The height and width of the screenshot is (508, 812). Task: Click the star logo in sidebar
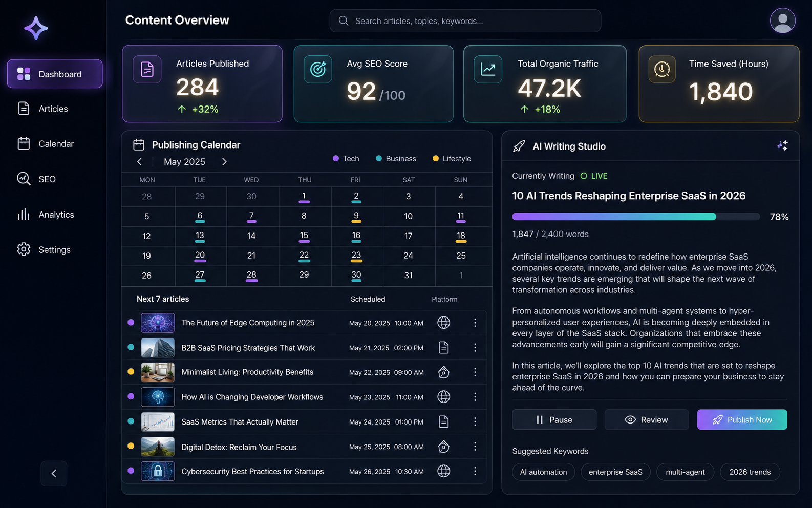tap(36, 28)
